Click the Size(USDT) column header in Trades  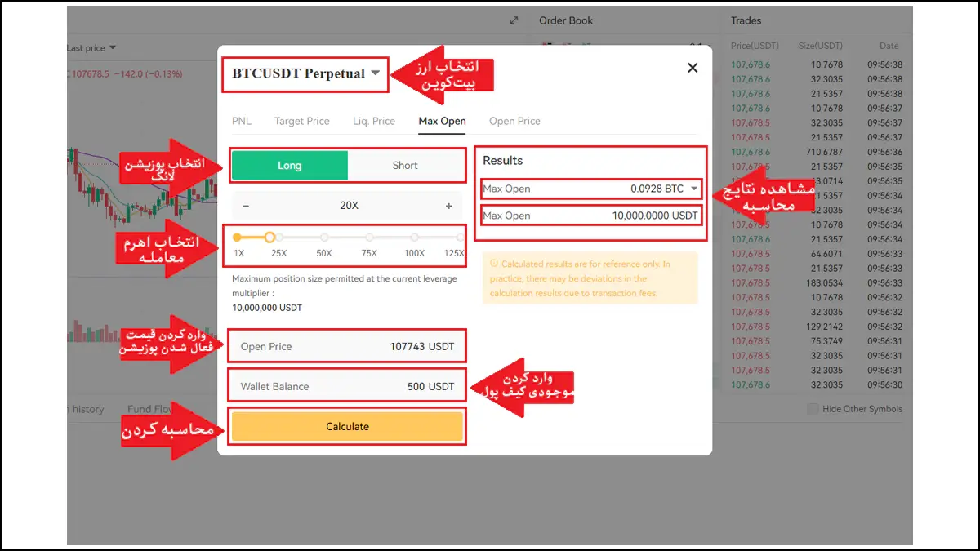(822, 46)
